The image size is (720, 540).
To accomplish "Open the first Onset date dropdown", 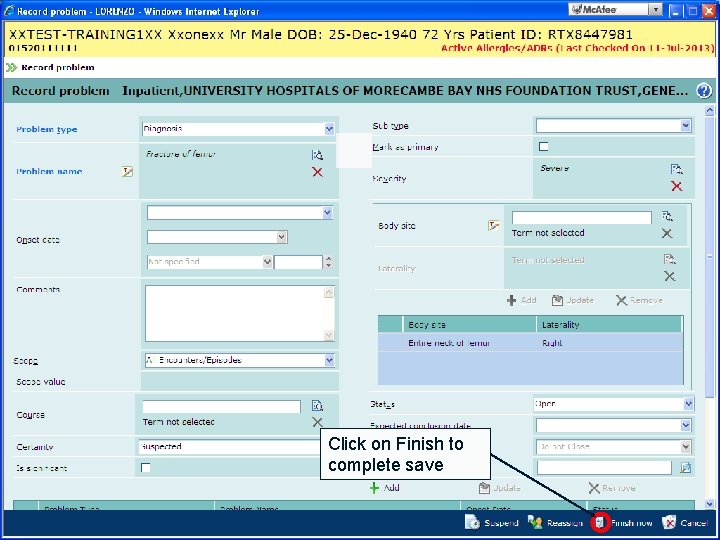I will [x=327, y=213].
